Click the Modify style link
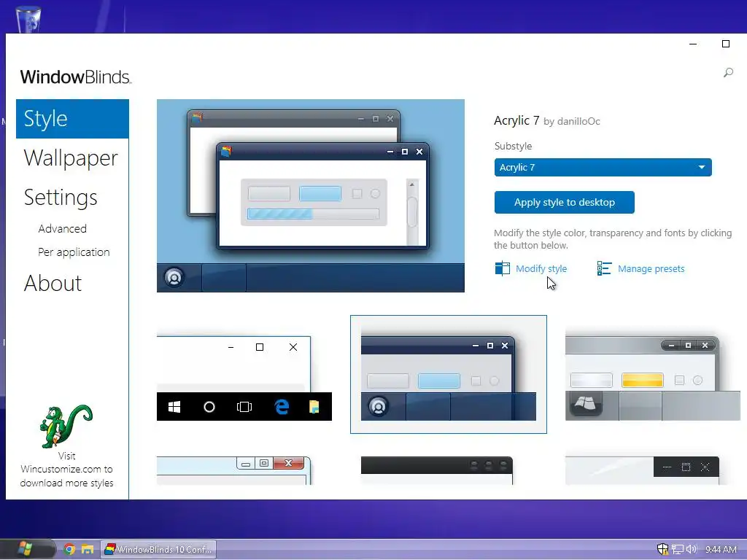 (541, 268)
